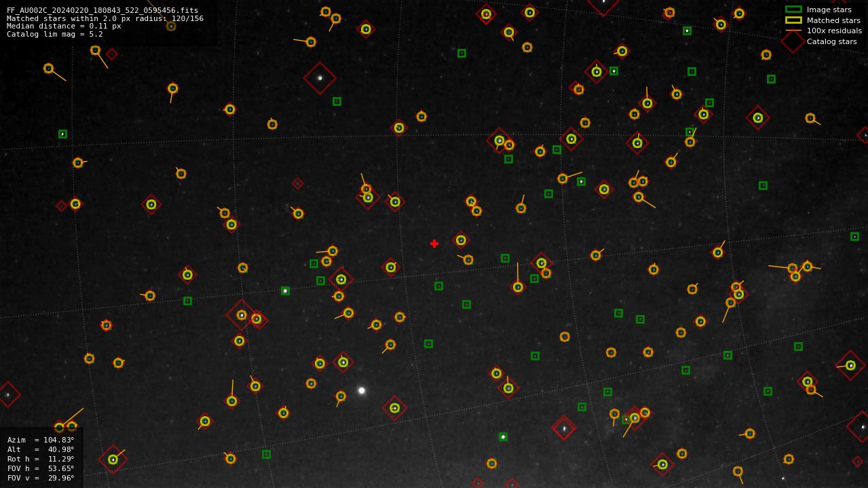Click the 'Image stars' legend label
This screenshot has height=488, width=868.
click(829, 10)
